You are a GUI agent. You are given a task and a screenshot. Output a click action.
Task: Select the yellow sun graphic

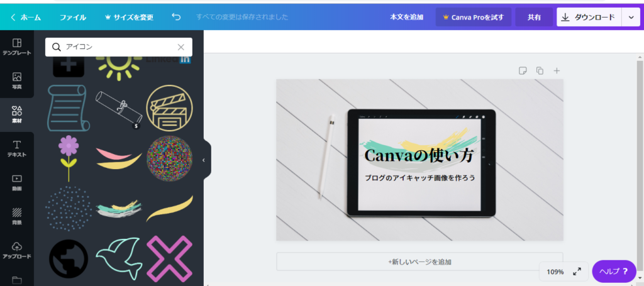pyautogui.click(x=119, y=68)
